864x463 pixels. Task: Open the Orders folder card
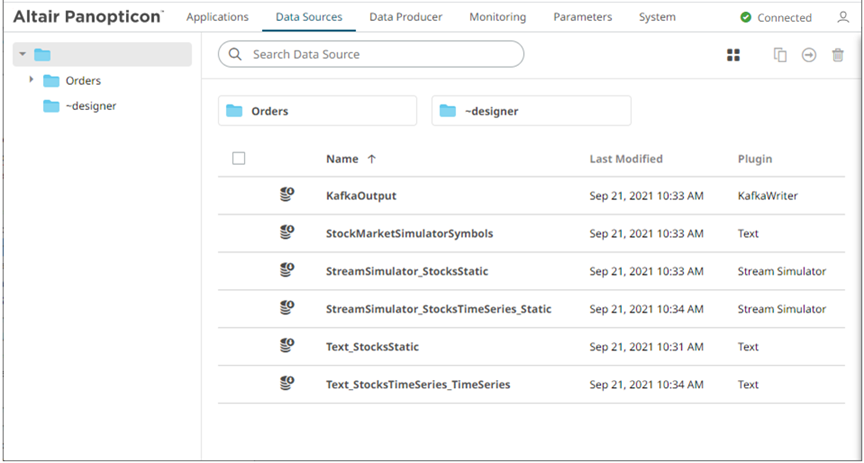click(x=317, y=111)
